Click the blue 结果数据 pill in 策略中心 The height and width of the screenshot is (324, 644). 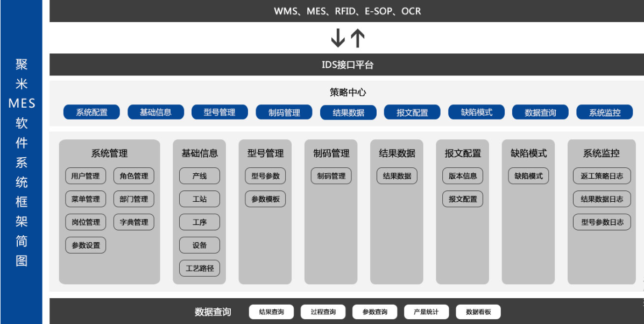coord(348,112)
